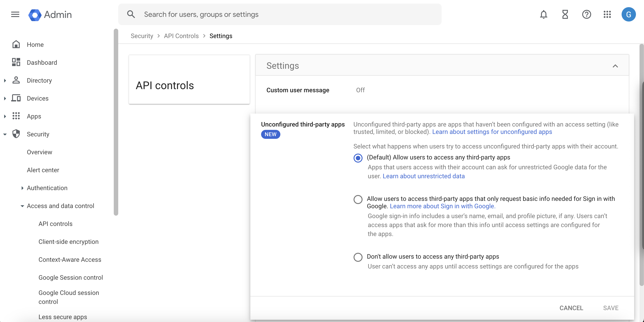Click the Security breadcrumb

142,36
